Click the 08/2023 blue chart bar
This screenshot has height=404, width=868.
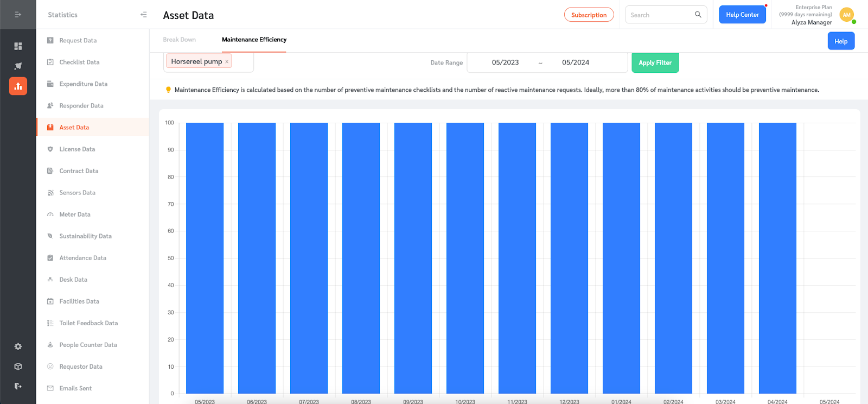coord(361,258)
